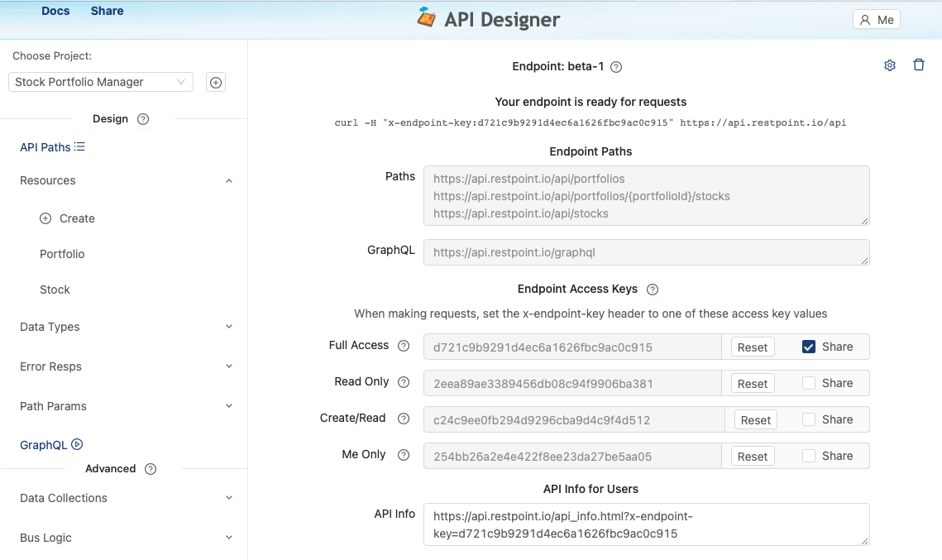Click Read Only help icon
Viewport: 942px width, 560px height.
coord(404,382)
